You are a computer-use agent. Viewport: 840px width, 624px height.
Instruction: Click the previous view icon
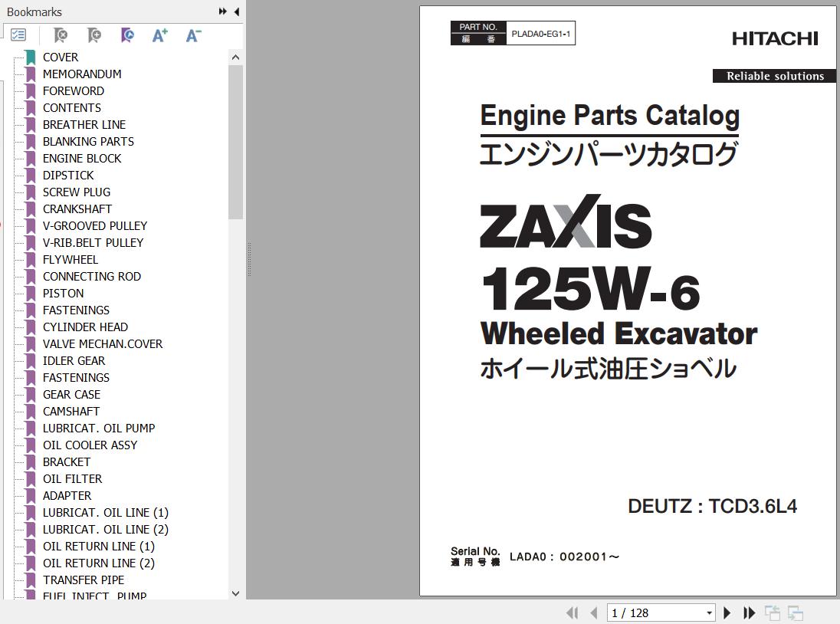[772, 613]
